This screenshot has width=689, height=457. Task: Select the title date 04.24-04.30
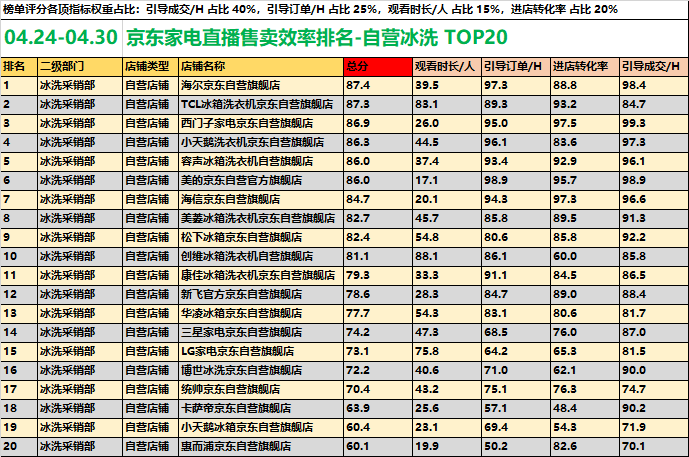tap(61, 37)
